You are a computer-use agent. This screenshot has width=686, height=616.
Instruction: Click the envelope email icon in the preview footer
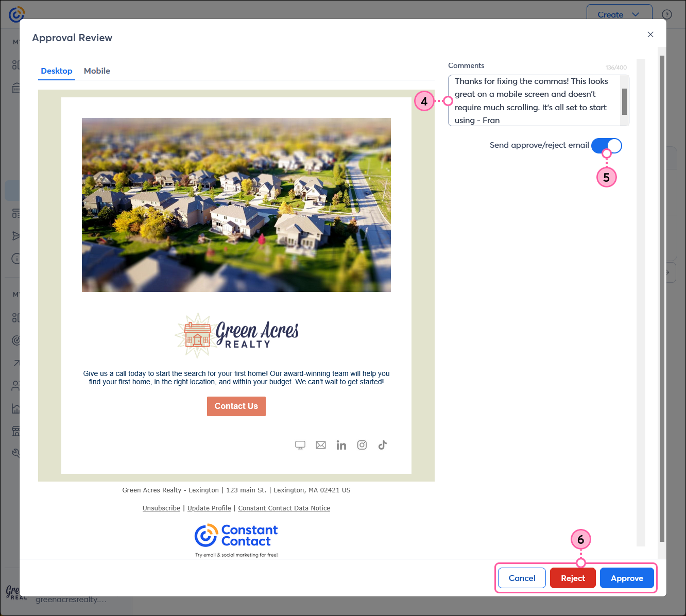[320, 444]
